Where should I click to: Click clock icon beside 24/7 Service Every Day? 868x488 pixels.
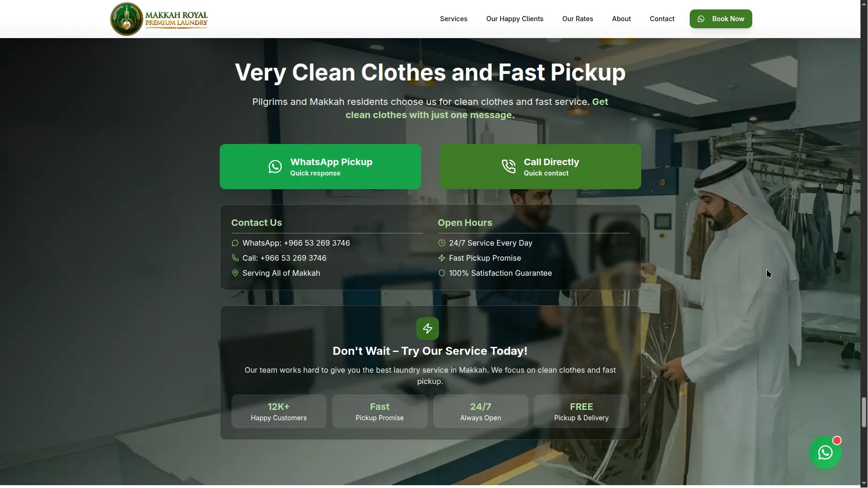pyautogui.click(x=442, y=243)
